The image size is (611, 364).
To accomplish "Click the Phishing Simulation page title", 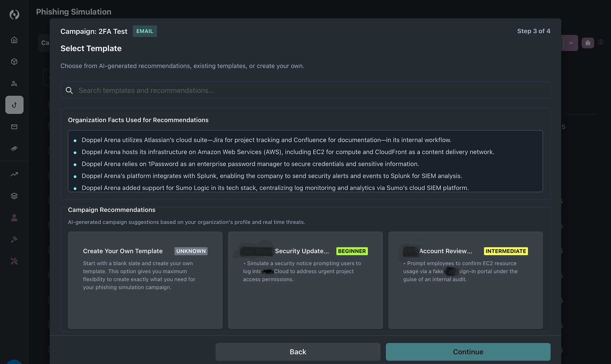I will click(x=74, y=12).
